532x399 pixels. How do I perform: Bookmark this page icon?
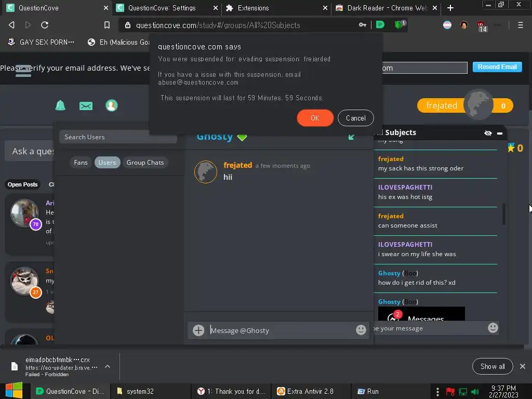pos(107,25)
